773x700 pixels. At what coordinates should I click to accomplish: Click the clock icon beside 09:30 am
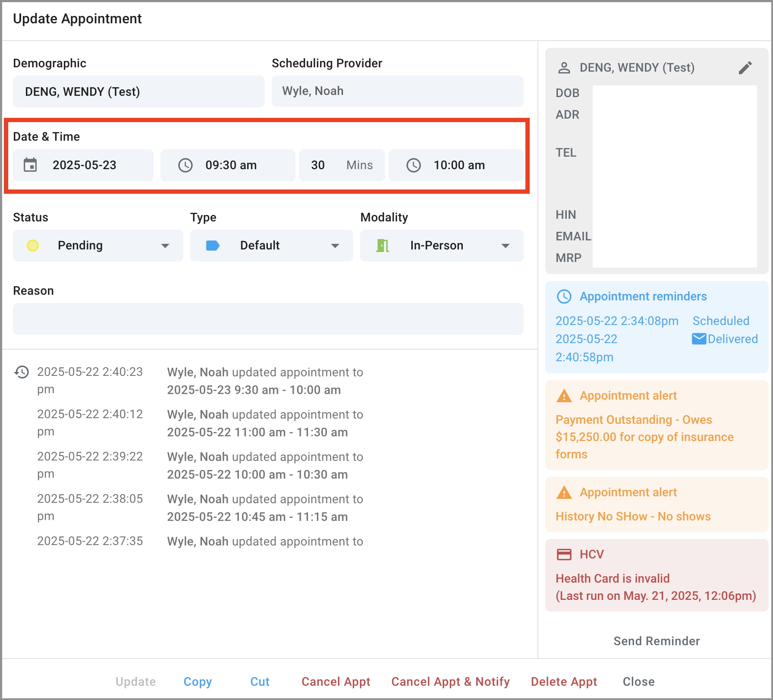click(x=185, y=165)
